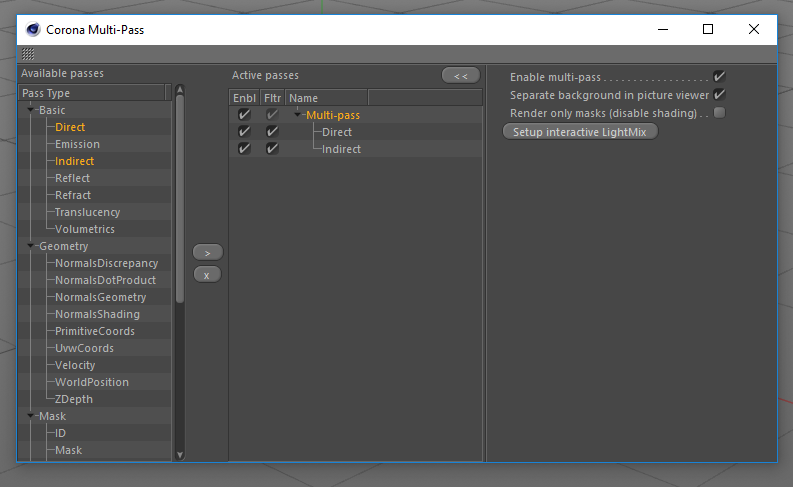Click the Pass Type column header
Viewport: 793px width, 487px height.
92,93
